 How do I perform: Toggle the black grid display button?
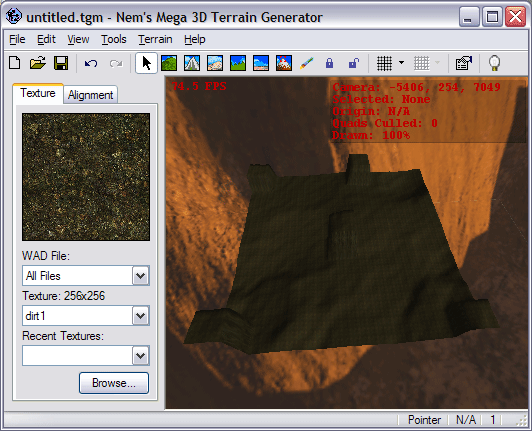coord(384,63)
